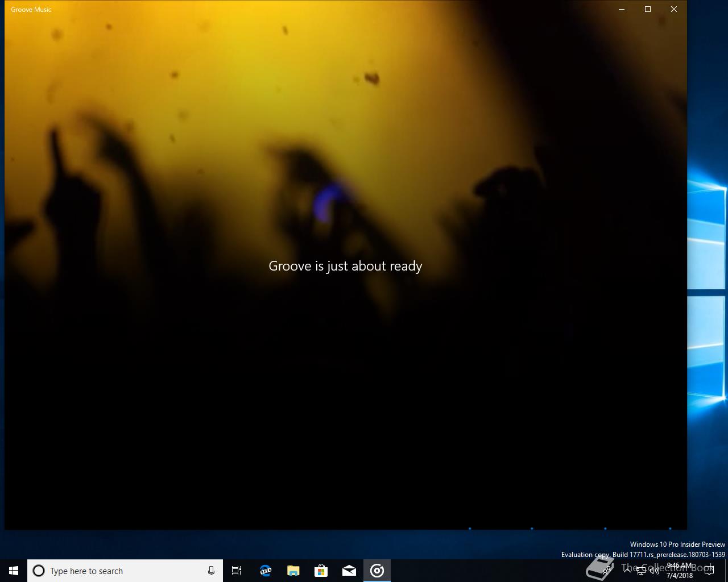
Task: Maximize the Groove Music window
Action: click(648, 9)
